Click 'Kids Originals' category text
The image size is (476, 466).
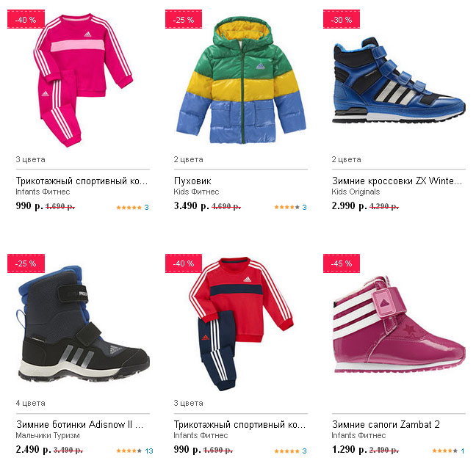point(356,192)
